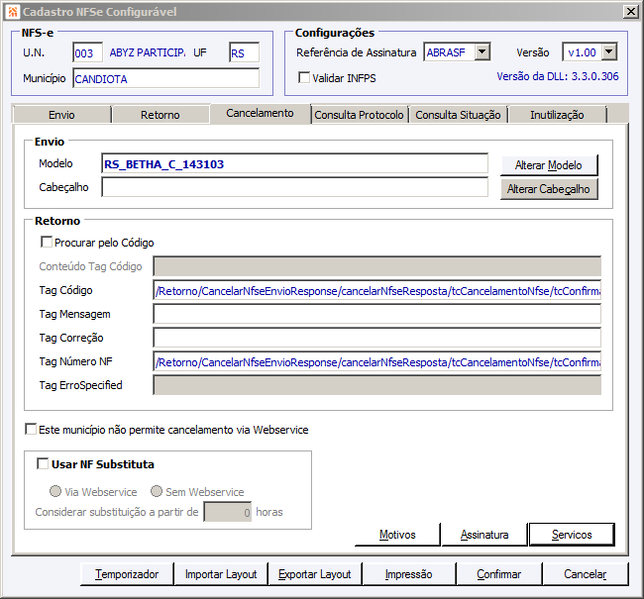Open the Consulta Protocolo tab
The height and width of the screenshot is (599, 644).
coord(359,115)
